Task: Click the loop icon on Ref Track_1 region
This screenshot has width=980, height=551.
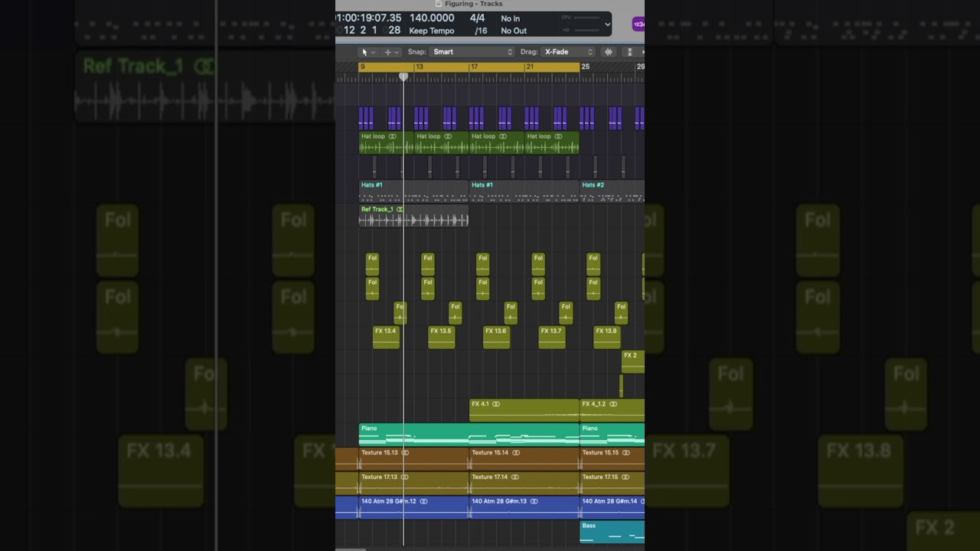Action: click(x=400, y=209)
